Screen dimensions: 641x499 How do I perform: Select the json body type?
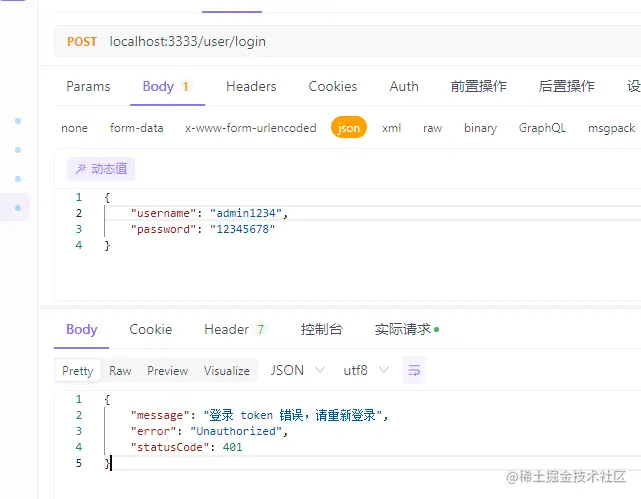coord(349,128)
